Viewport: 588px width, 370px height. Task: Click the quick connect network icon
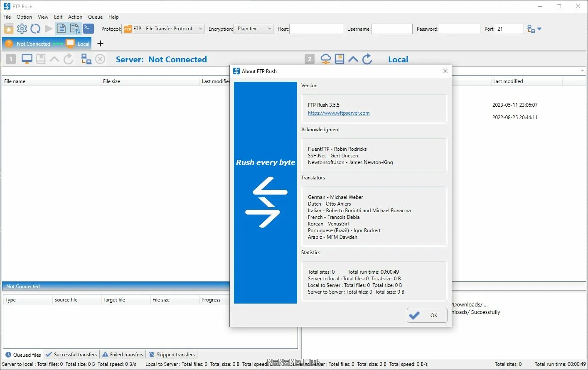coord(531,29)
